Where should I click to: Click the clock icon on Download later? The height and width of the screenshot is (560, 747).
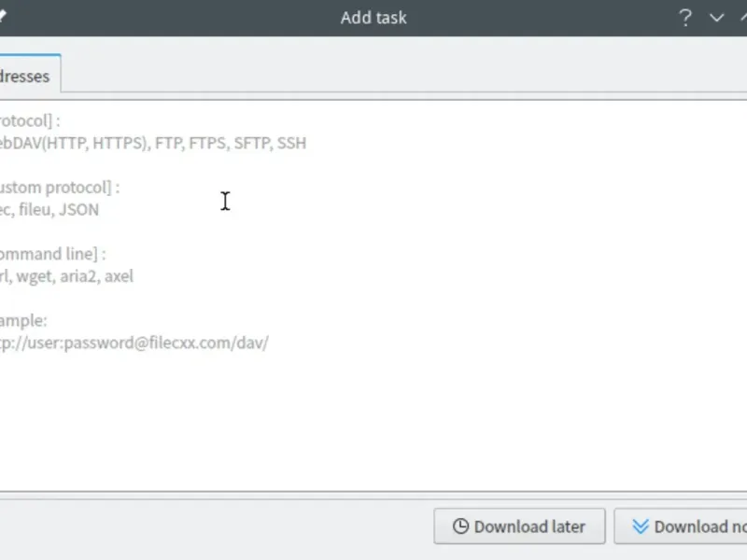[460, 526]
